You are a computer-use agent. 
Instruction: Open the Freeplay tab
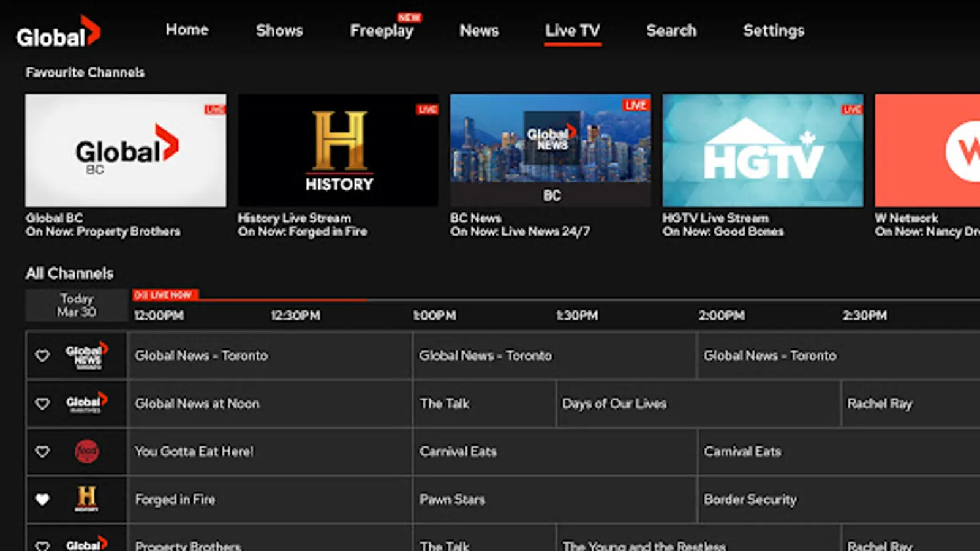[x=382, y=31]
